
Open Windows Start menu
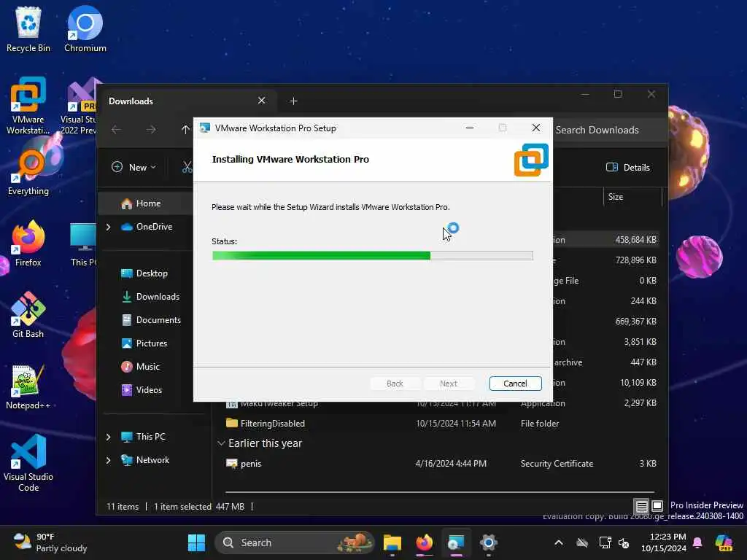pyautogui.click(x=196, y=542)
